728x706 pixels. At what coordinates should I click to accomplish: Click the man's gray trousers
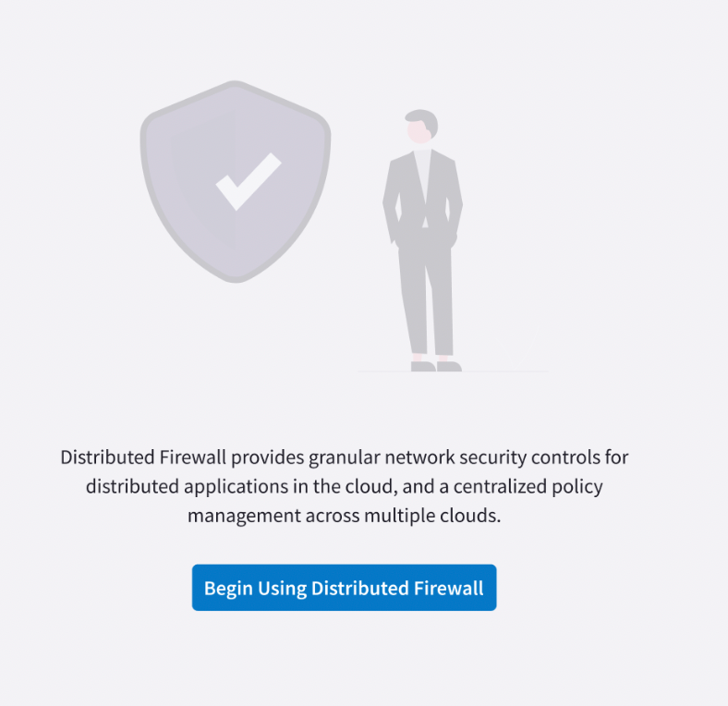(x=425, y=296)
